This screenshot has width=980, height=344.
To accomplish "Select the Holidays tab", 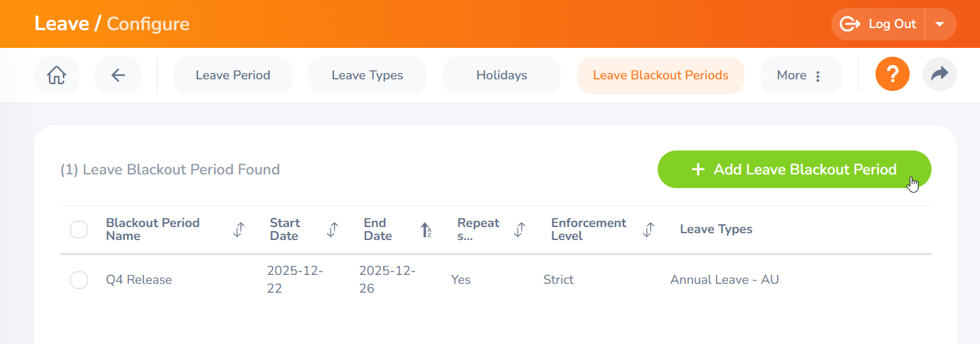I will point(501,75).
